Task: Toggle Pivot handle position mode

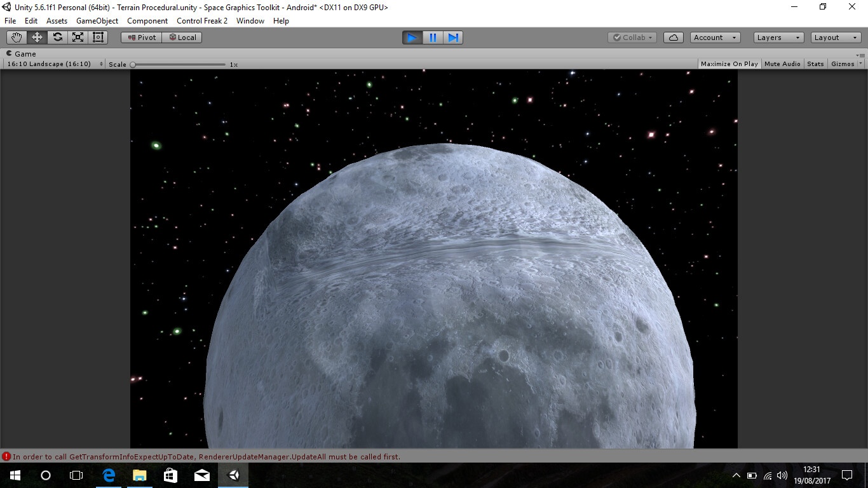Action: [x=140, y=37]
